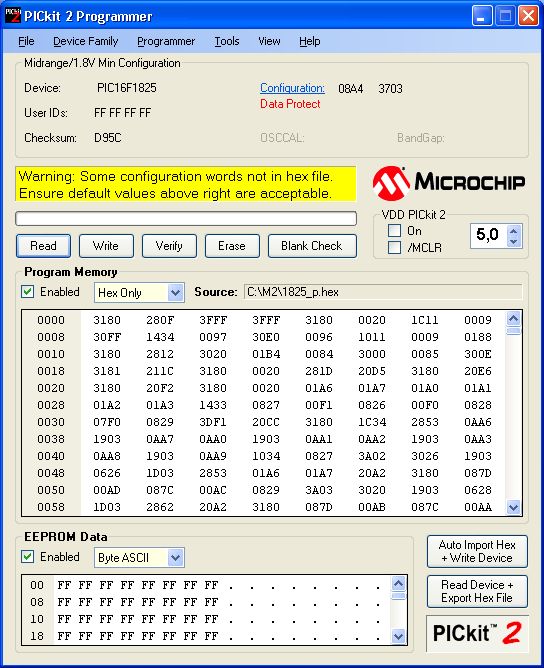Click Read Device + Export Hex File
Screen dimensions: 544x668
477,591
